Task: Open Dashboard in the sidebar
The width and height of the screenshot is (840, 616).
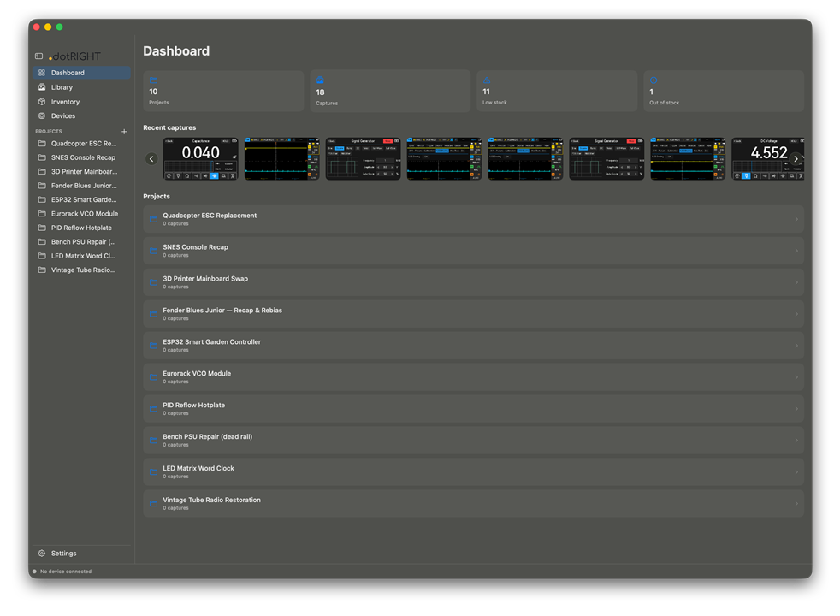Action: (x=81, y=73)
